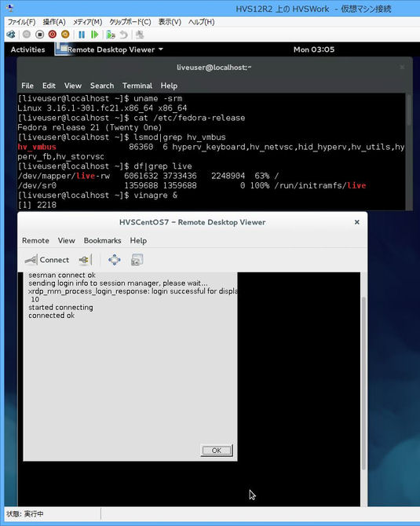Screen dimensions: 420x526
Task: Expand the Remote Desktop Viewer app menu arrow
Action: [161, 49]
